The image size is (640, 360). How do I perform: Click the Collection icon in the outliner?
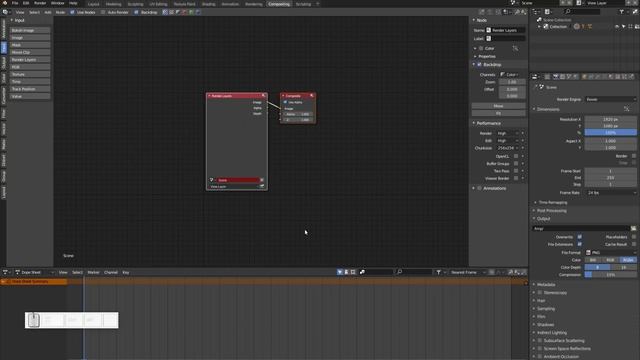click(546, 27)
